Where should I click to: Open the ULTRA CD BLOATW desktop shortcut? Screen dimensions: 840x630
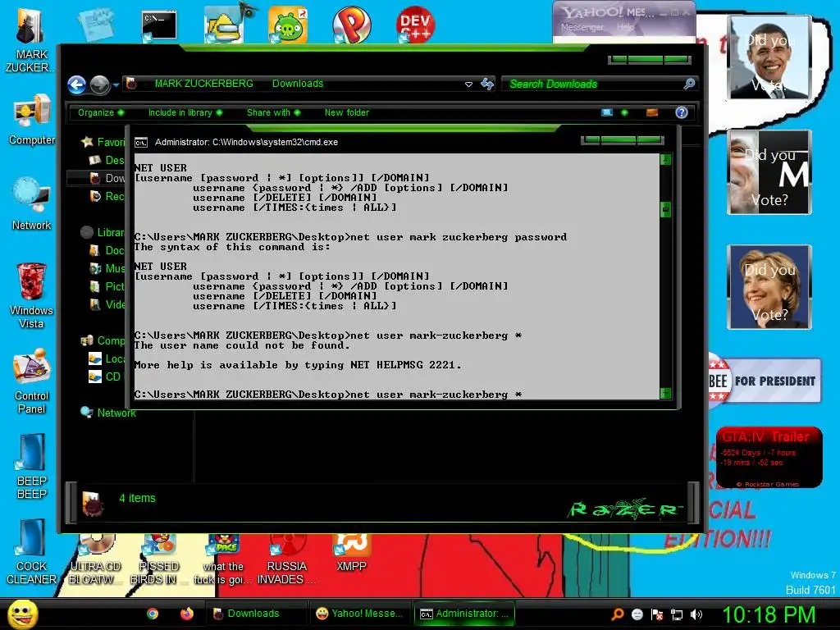[x=95, y=559]
